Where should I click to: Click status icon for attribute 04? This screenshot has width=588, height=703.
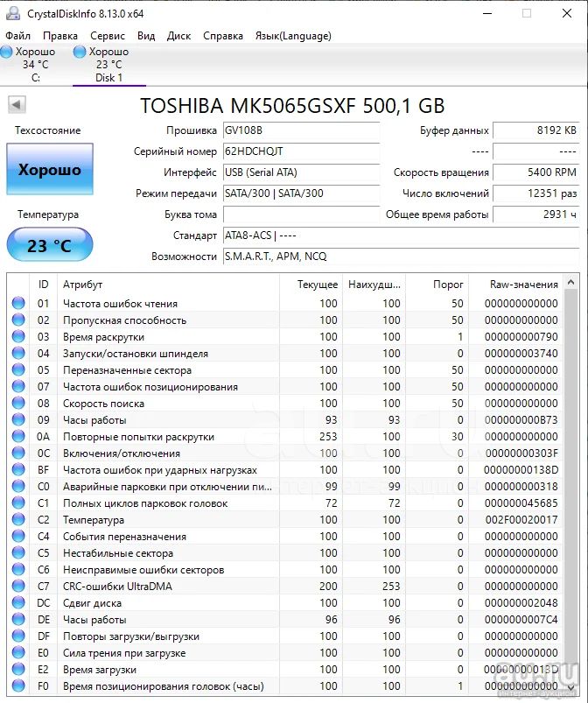(18, 353)
